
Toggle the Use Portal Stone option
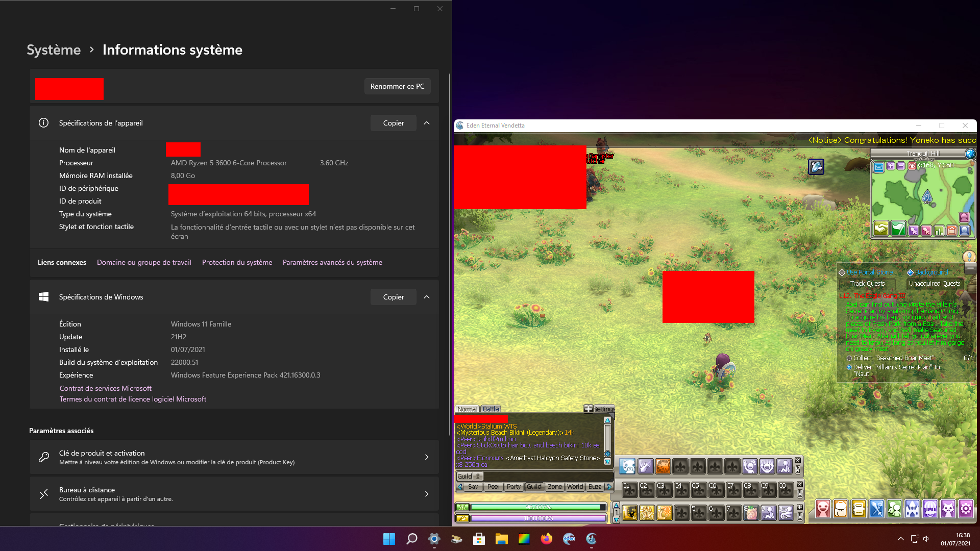[x=842, y=272]
